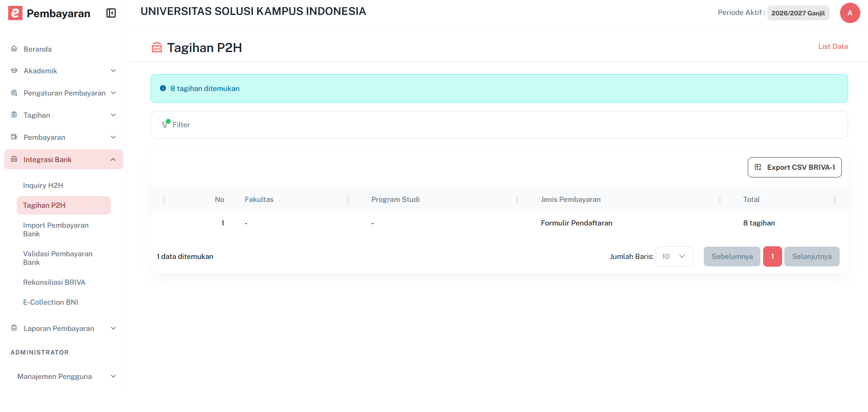Click the Pembayaran app name in header
Viewport: 868px width, 412px height.
click(58, 14)
